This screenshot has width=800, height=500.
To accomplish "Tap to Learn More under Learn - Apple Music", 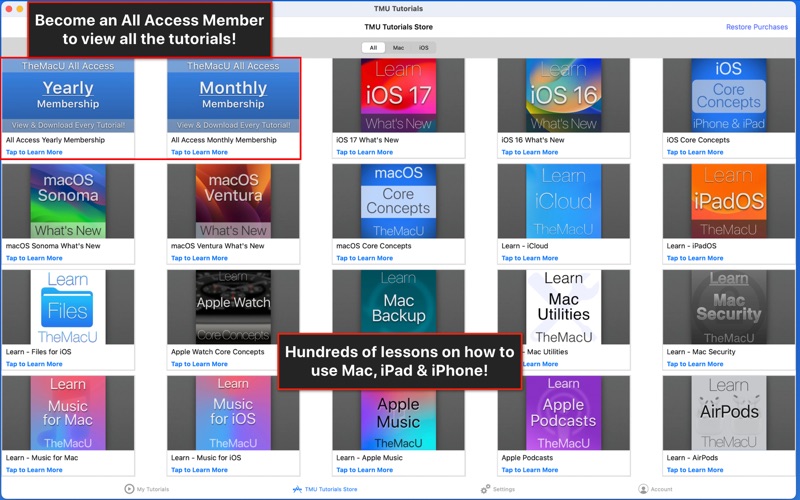I will pos(365,470).
